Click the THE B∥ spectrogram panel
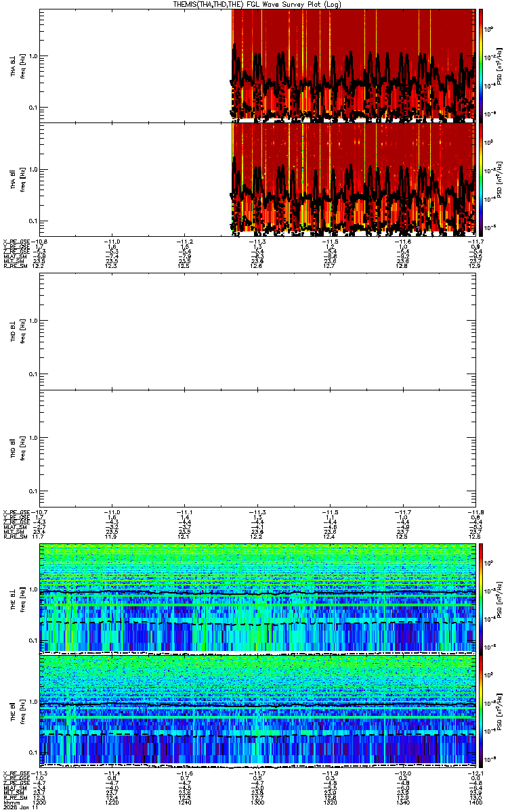The height and width of the screenshot is (812, 508). pyautogui.click(x=257, y=711)
